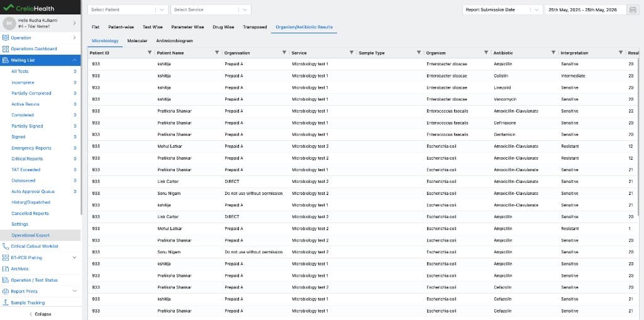Click the CrelioHealth logo

(x=28, y=8)
